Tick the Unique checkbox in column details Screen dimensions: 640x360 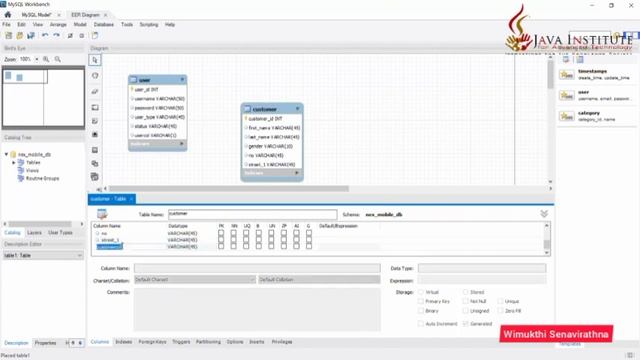[500, 301]
